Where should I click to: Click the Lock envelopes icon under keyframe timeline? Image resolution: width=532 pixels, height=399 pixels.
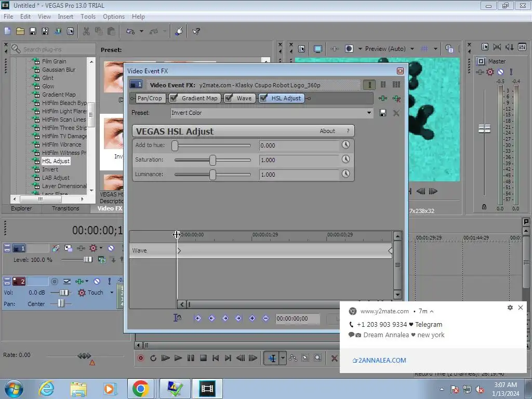(x=177, y=318)
